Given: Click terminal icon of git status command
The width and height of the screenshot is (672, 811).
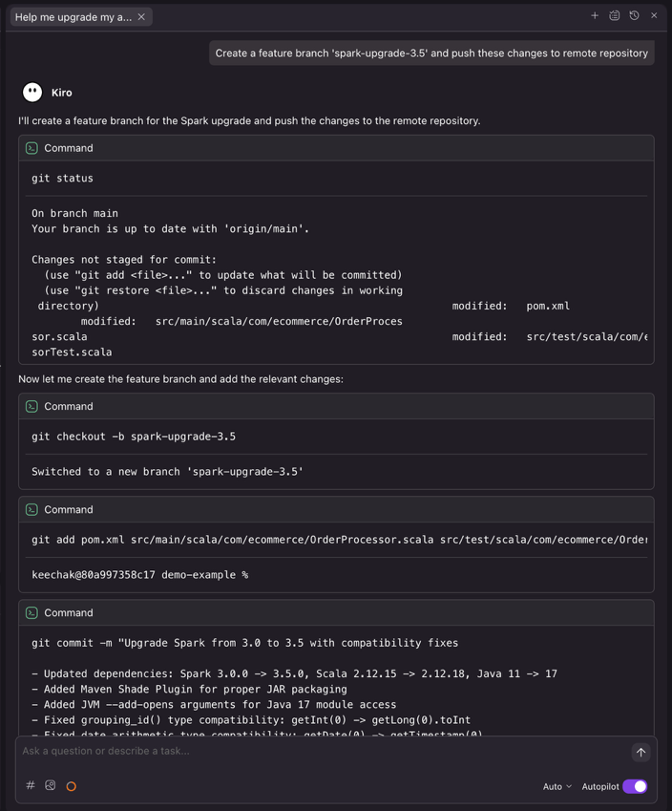Looking at the screenshot, I should pyautogui.click(x=32, y=148).
